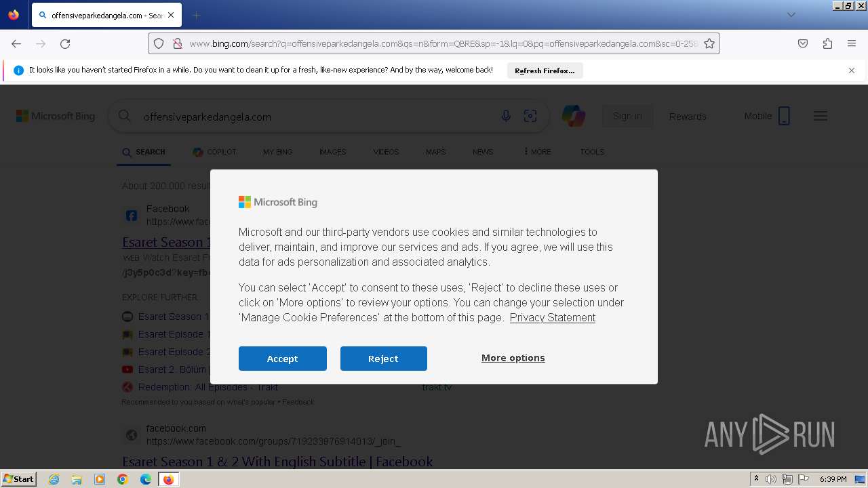Open the media player taskbar icon
Screen dimensions: 868x488
coord(100,479)
